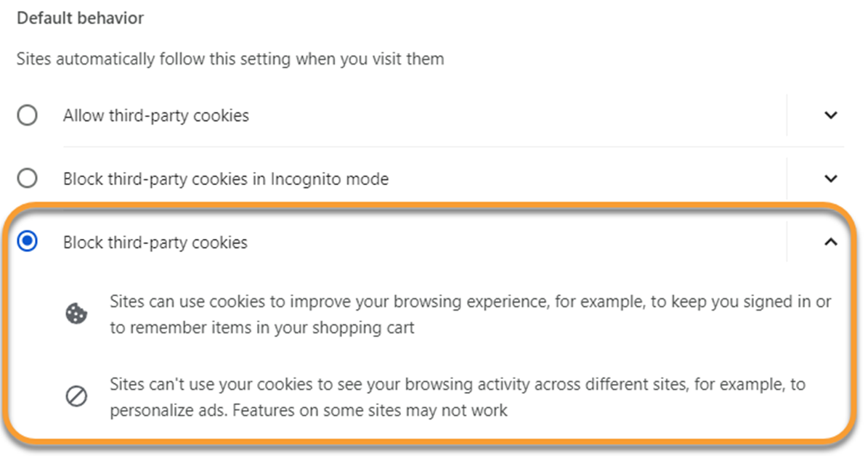
Task: Click 'Block third-party cookies in Incognito mode' label
Action: coord(226,179)
